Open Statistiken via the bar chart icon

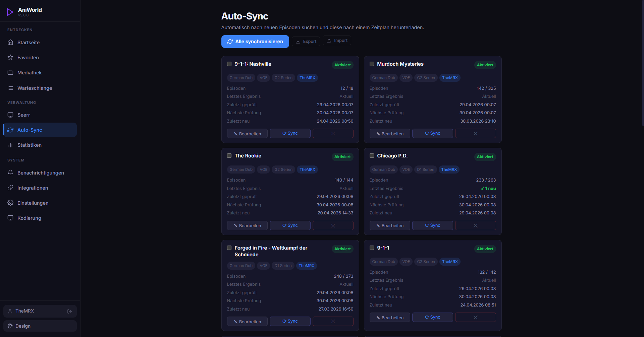[x=10, y=145]
